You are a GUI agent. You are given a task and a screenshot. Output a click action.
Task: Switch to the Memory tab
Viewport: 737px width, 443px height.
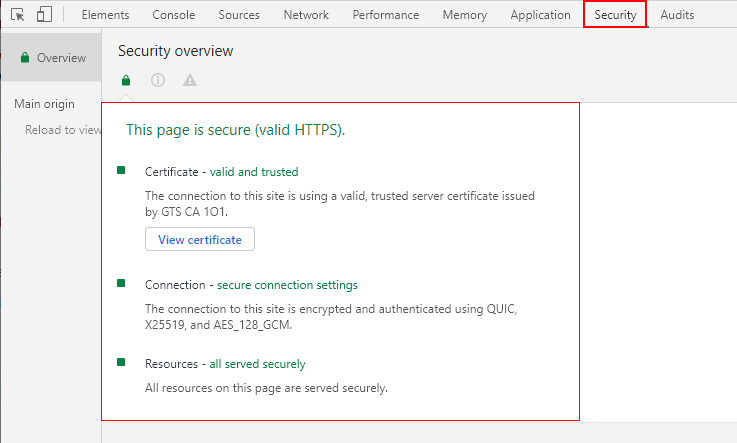point(464,15)
